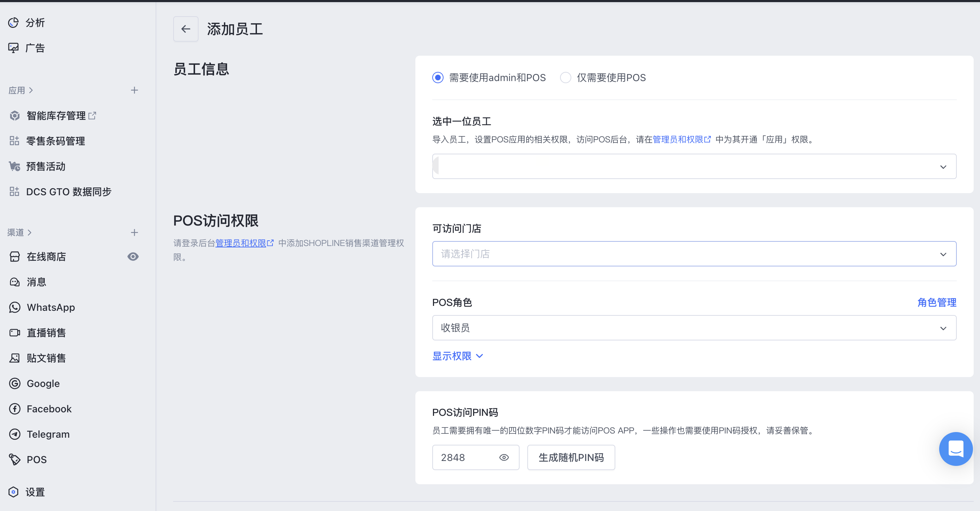Click 生成随机PIN码 button
The height and width of the screenshot is (511, 980).
[571, 458]
